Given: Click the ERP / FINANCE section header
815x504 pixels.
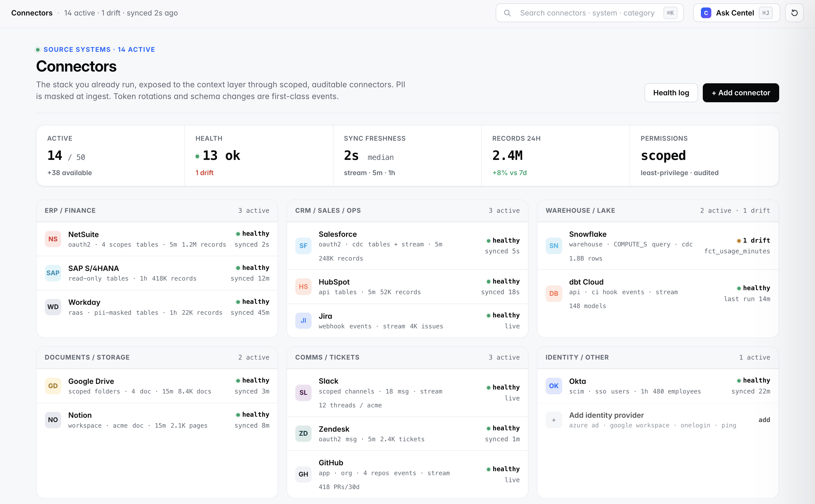Looking at the screenshot, I should pos(70,210).
